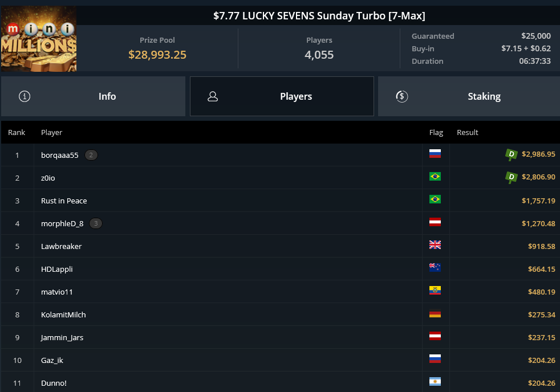Click the green deal badge beside $2,806.90

pos(511,178)
